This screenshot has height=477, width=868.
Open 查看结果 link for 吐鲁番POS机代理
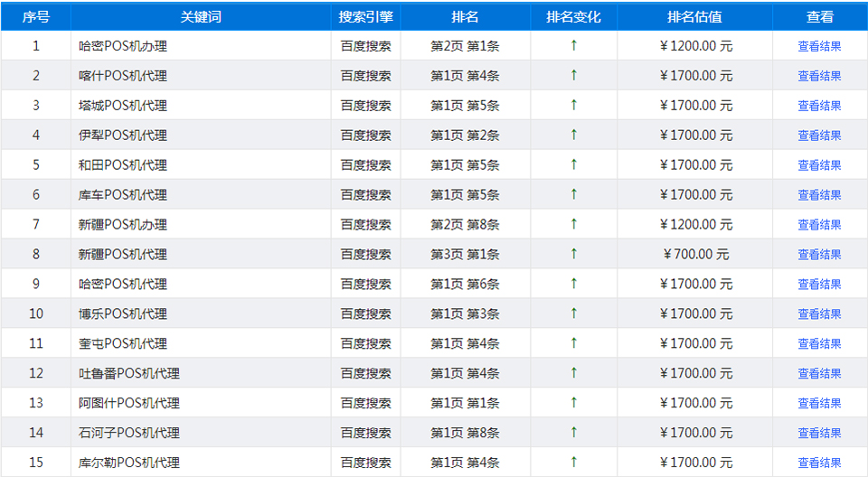tap(819, 373)
